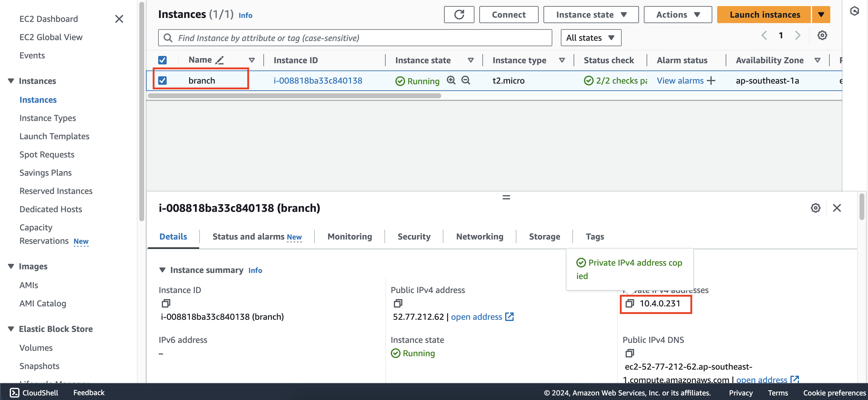Click the refresh instances list icon
Screen dimensions: 868x400
pos(458,15)
